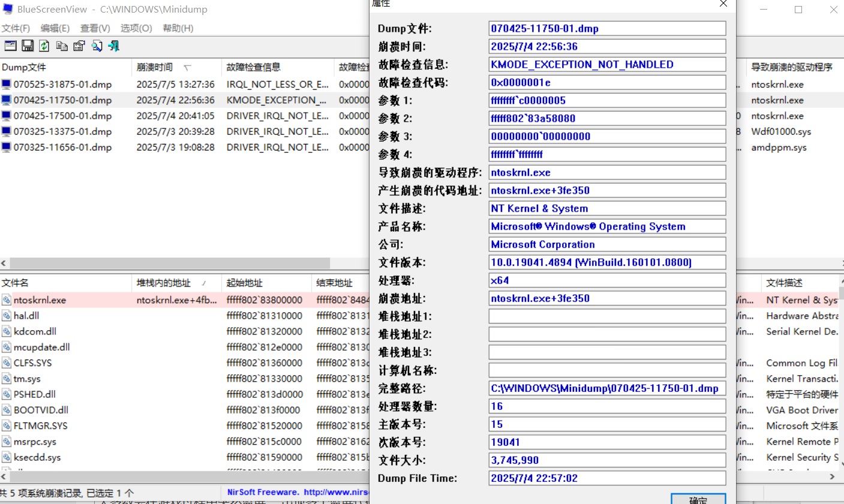Image resolution: width=844 pixels, height=504 pixels.
Task: Click the 确定 button in properties dialog
Action: click(x=698, y=499)
